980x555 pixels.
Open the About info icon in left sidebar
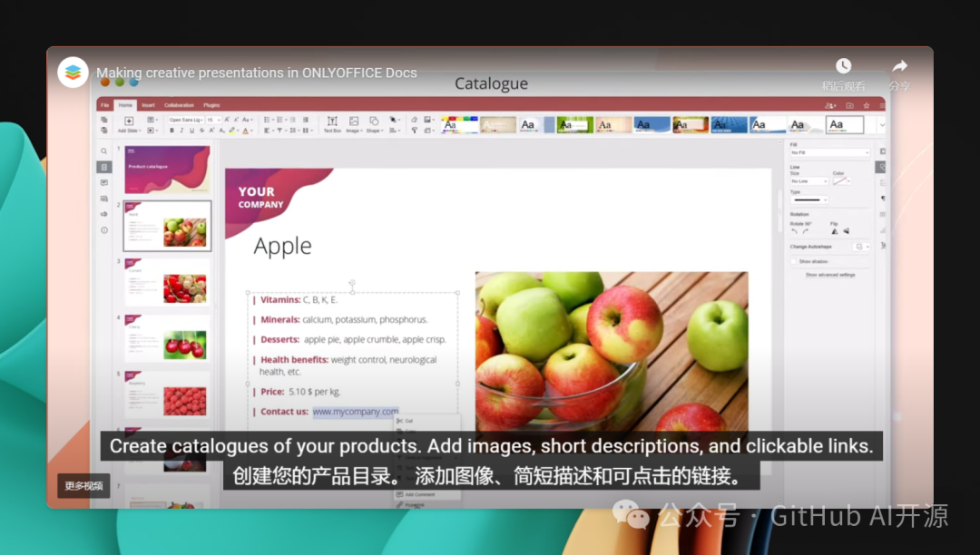tap(103, 230)
